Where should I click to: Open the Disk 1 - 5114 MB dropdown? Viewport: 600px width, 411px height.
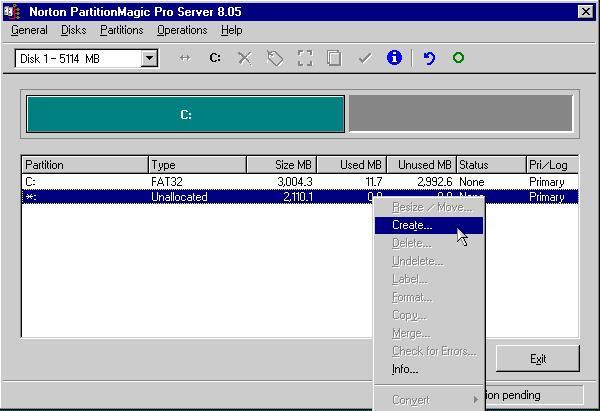[150, 59]
